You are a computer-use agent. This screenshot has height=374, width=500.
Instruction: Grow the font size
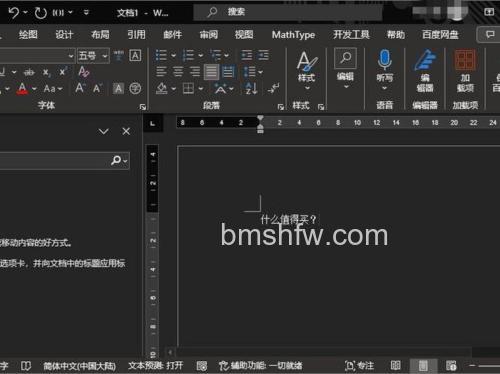[79, 88]
